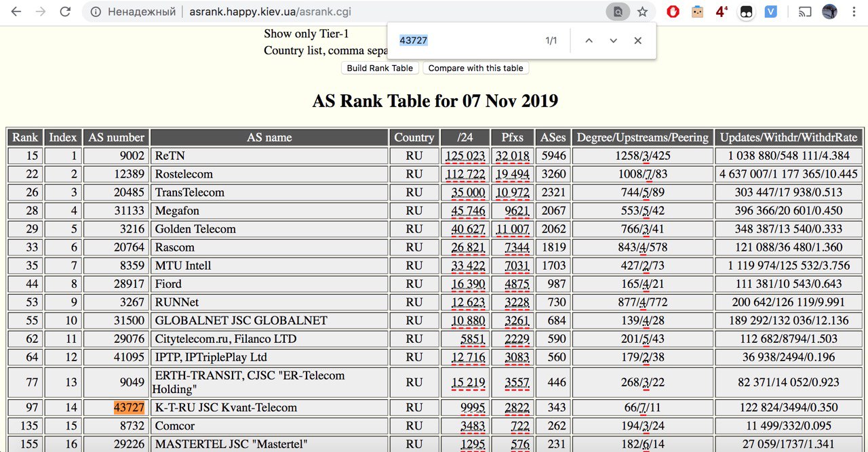Jump to next find result
Viewport: 868px width, 452px height.
coord(613,41)
